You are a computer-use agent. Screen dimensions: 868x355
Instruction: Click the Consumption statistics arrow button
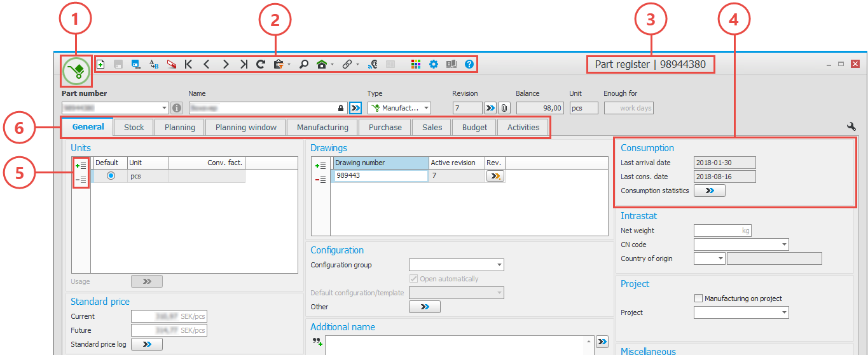click(709, 191)
